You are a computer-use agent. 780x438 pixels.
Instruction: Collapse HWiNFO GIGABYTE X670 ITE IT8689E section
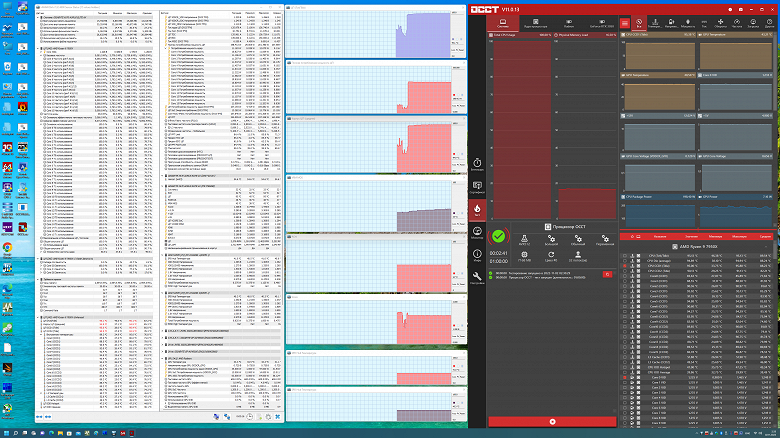pyautogui.click(x=163, y=186)
